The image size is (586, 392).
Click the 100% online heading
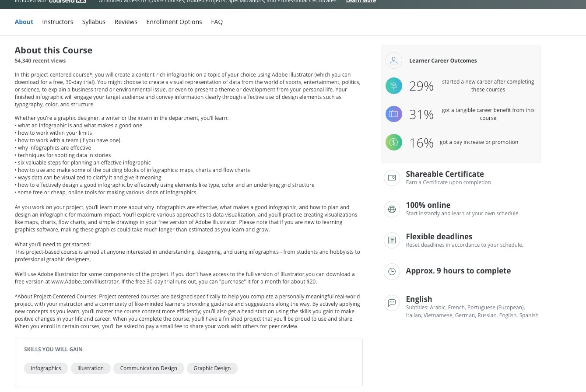tap(428, 205)
